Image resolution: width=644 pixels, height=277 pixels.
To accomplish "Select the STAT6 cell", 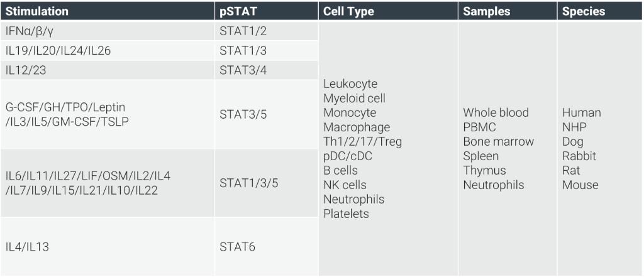I will (238, 247).
